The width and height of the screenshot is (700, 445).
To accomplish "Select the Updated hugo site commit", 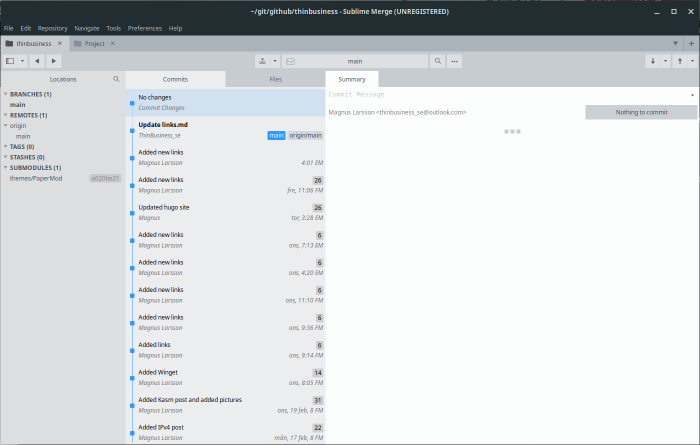I will 225,212.
